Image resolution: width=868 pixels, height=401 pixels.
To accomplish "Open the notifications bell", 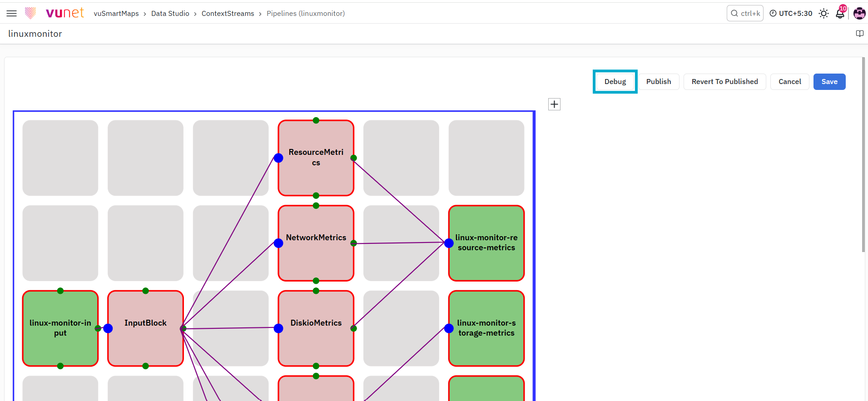I will (840, 13).
